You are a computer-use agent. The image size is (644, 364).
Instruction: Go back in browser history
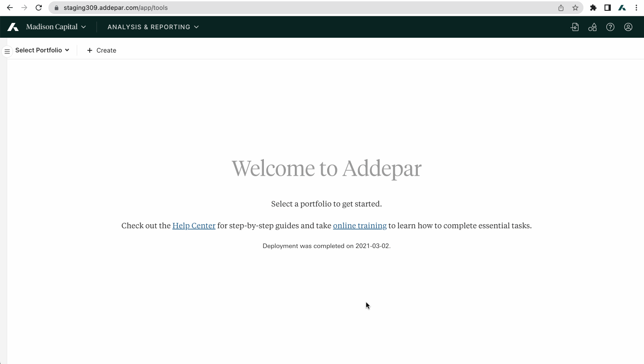(10, 8)
